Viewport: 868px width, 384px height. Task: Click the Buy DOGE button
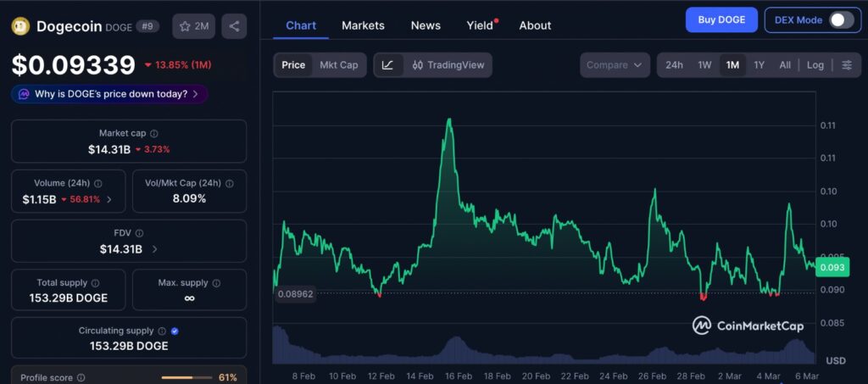(x=721, y=19)
